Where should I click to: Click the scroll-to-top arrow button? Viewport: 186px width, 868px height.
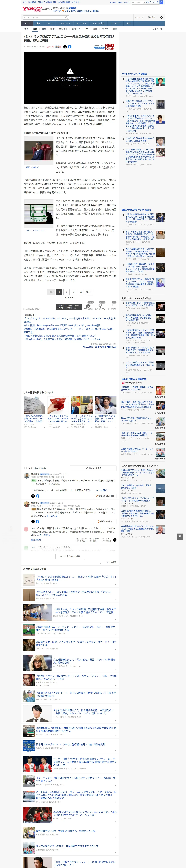tap(180, 536)
